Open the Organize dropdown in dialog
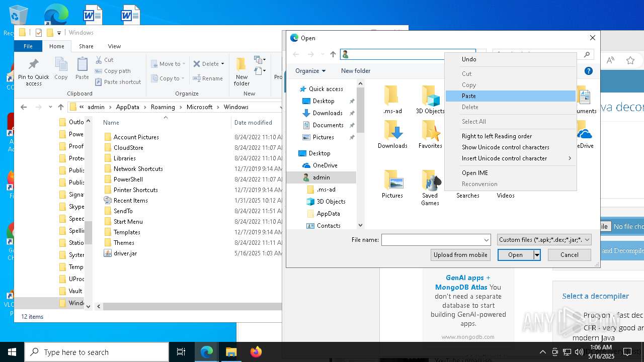Image resolution: width=644 pixels, height=362 pixels. pos(310,71)
